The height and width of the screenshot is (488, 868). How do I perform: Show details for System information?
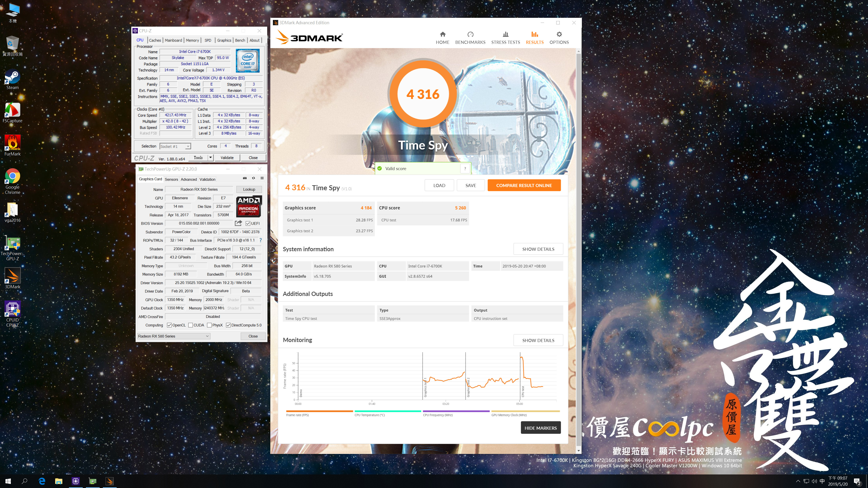[538, 249]
